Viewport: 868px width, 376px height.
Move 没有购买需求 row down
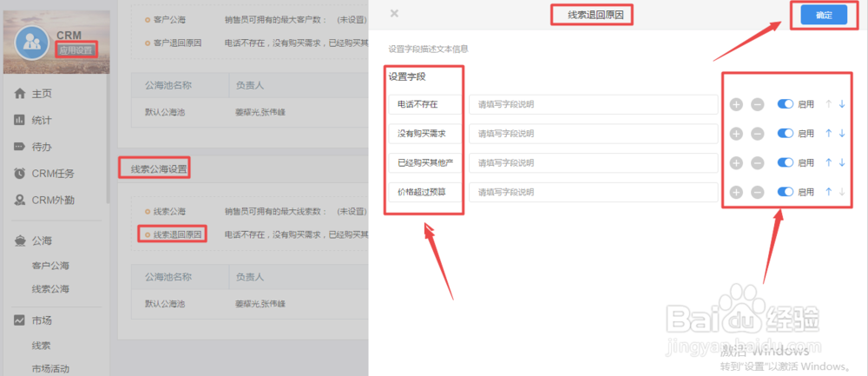[x=842, y=134]
